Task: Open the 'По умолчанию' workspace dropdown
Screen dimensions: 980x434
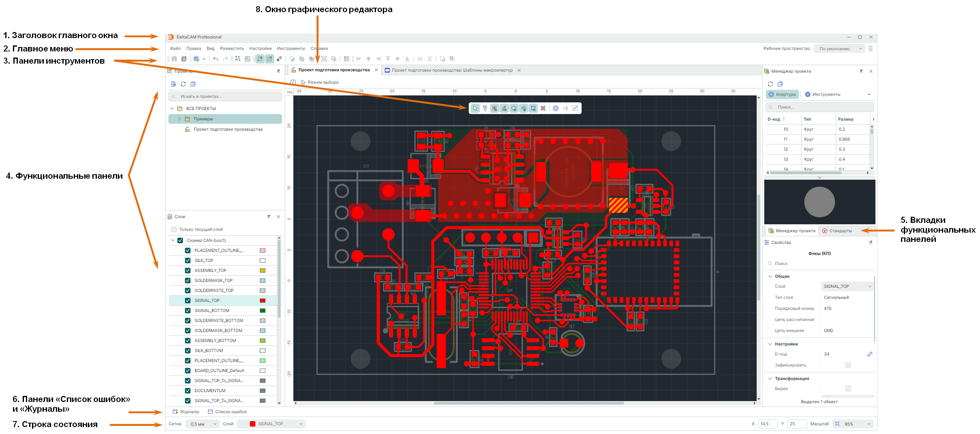Action: click(x=840, y=49)
